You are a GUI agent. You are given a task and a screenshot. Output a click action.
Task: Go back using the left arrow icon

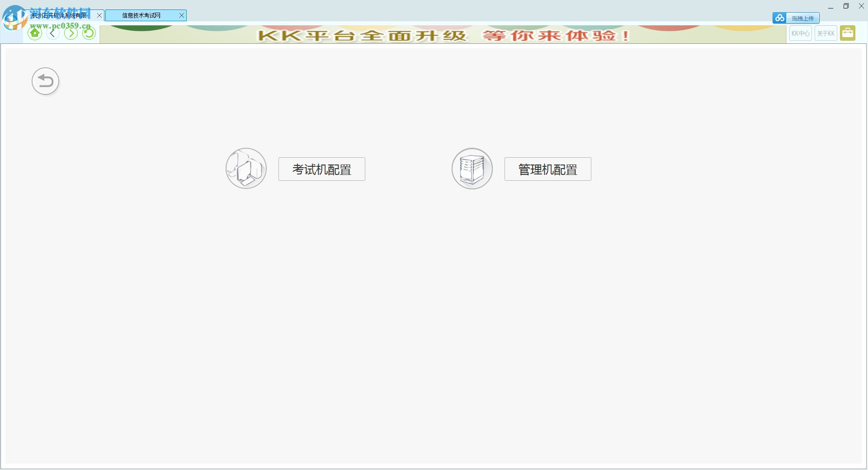[x=53, y=33]
